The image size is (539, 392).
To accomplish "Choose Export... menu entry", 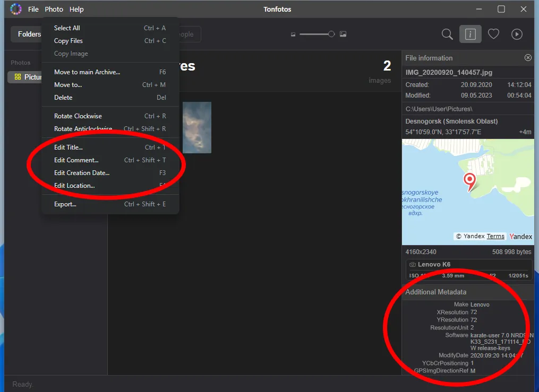I will click(110, 204).
